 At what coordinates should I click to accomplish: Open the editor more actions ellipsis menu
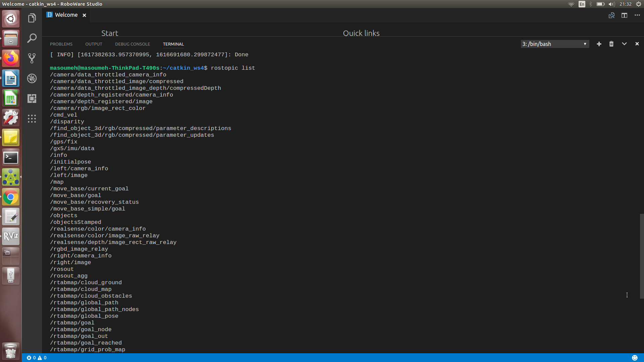tap(637, 15)
